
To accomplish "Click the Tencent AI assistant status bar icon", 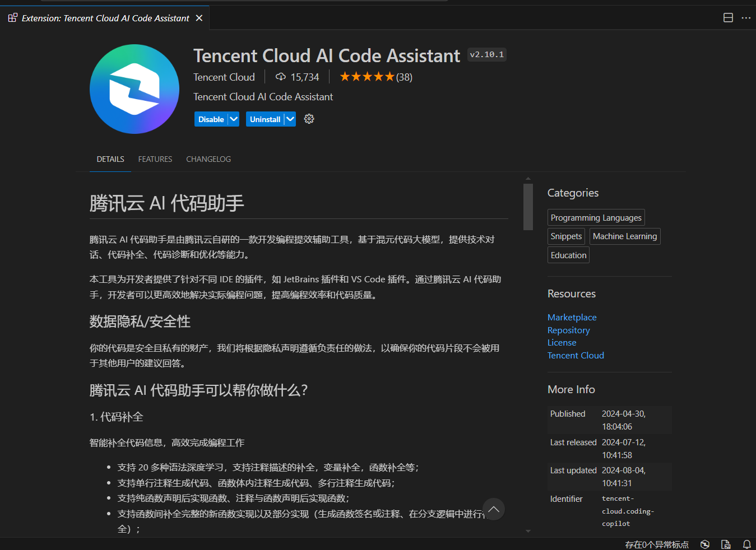I will [x=705, y=544].
